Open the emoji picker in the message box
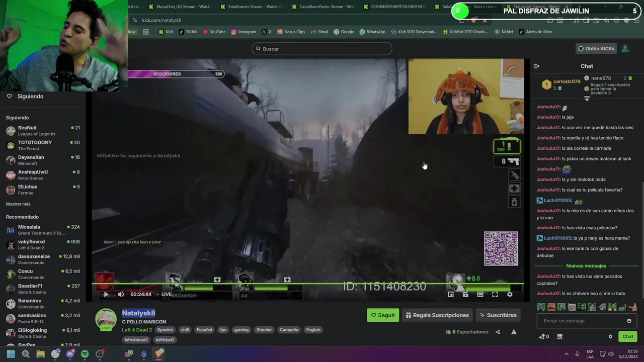This screenshot has width=644, height=362. (x=629, y=321)
